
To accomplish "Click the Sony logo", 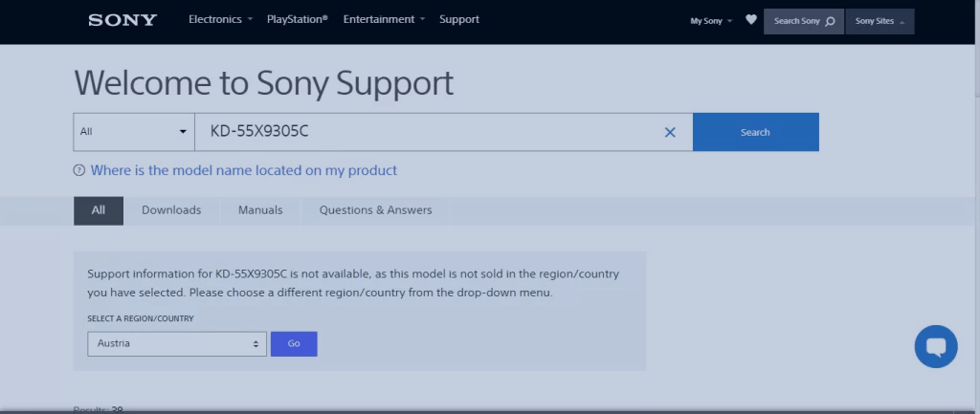I will pos(122,20).
